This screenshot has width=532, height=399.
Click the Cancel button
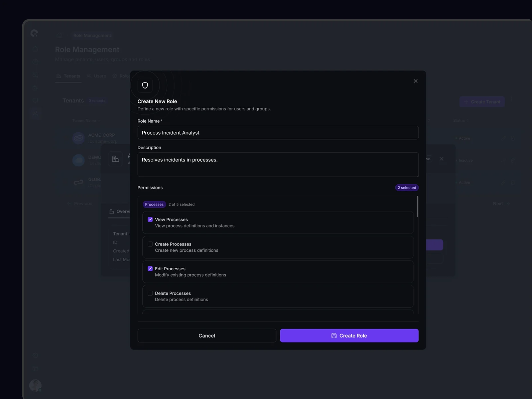(x=206, y=335)
